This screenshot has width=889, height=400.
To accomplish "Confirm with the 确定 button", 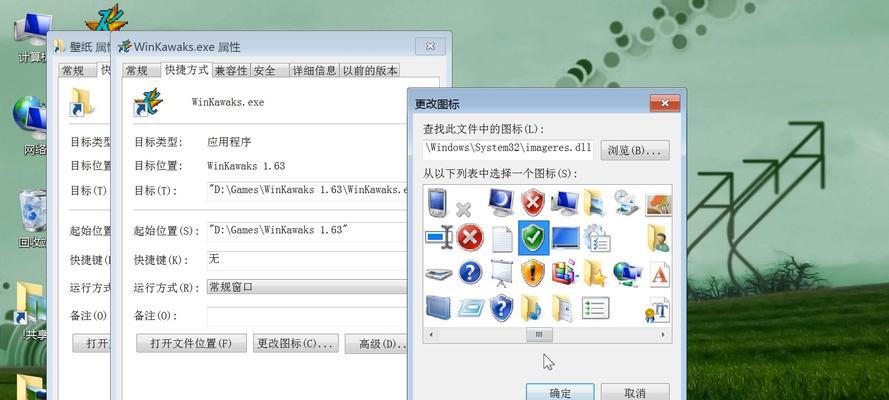I will pyautogui.click(x=560, y=393).
